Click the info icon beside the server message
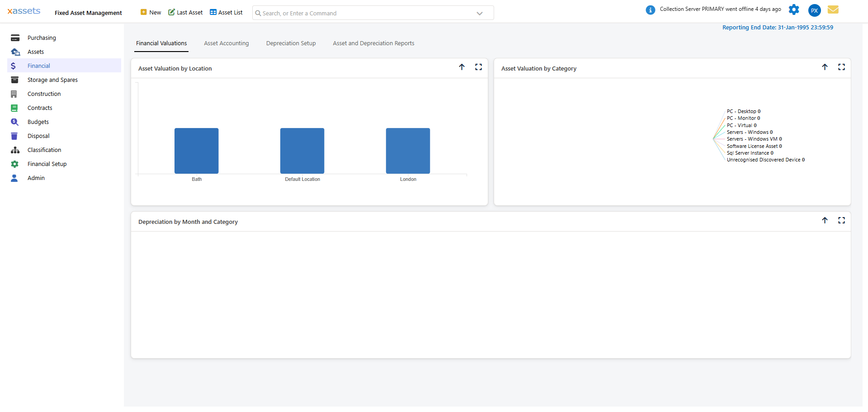The height and width of the screenshot is (412, 868). [x=651, y=9]
